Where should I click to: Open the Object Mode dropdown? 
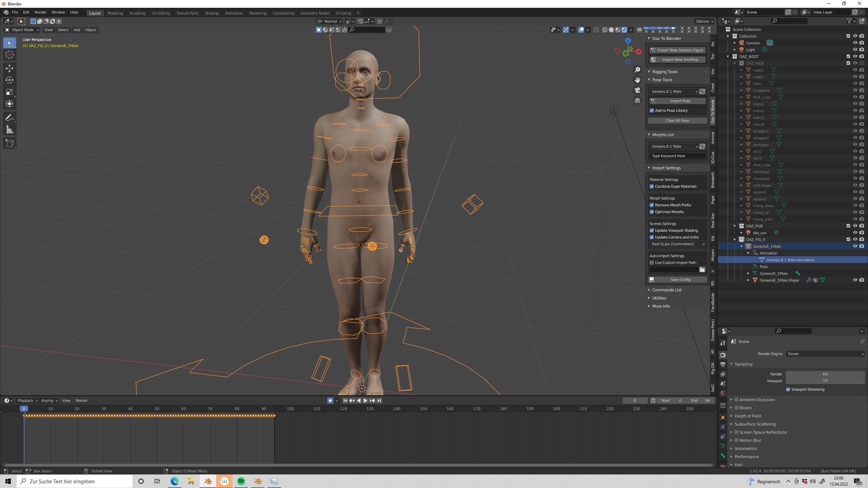point(22,30)
